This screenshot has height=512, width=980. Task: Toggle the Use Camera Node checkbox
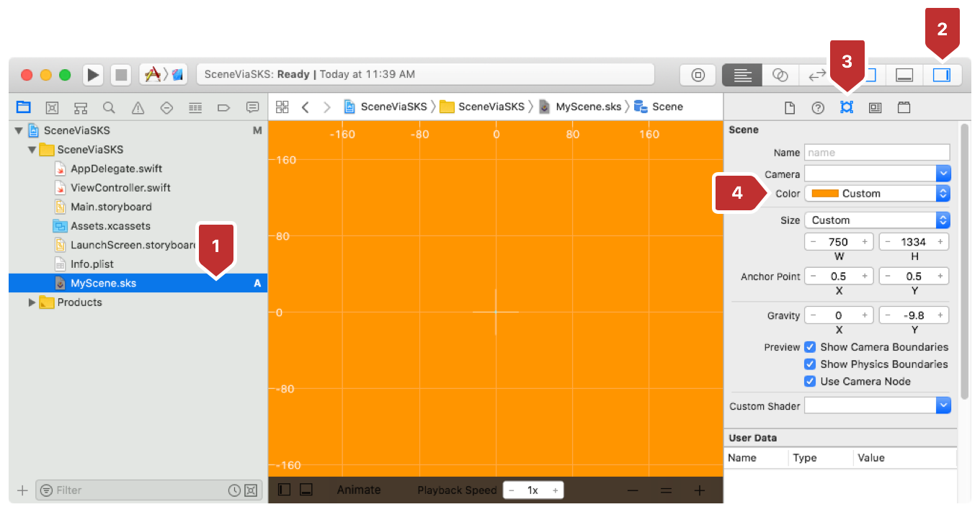(810, 382)
